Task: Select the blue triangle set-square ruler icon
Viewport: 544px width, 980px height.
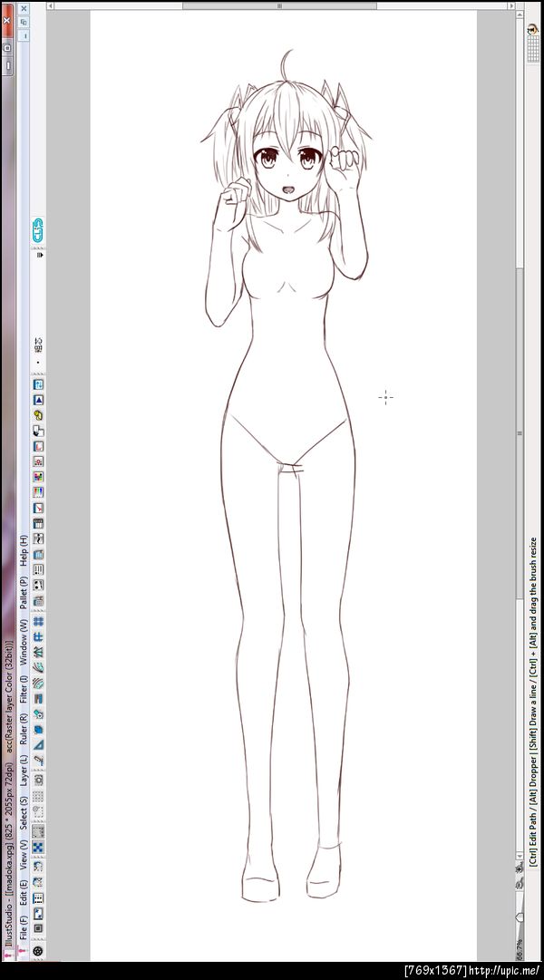Action: [x=38, y=745]
